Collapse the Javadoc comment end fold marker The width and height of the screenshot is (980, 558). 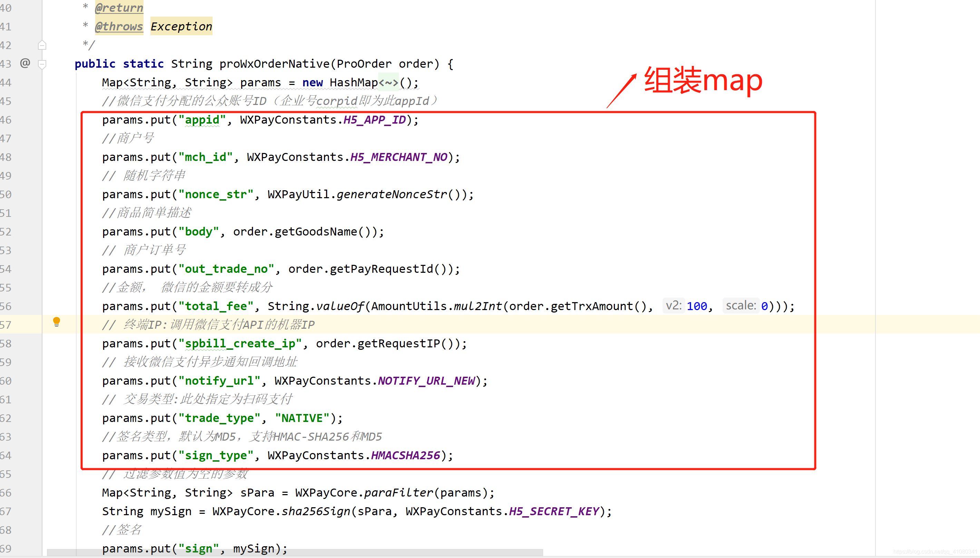click(x=42, y=46)
